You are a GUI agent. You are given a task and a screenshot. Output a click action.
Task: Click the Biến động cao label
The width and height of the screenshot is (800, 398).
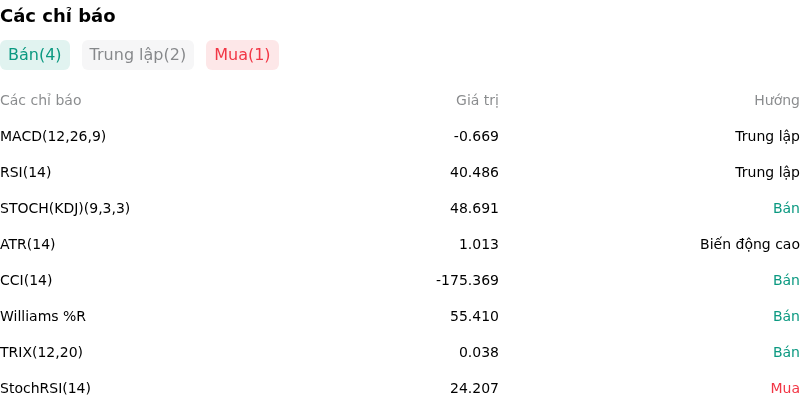(x=750, y=244)
